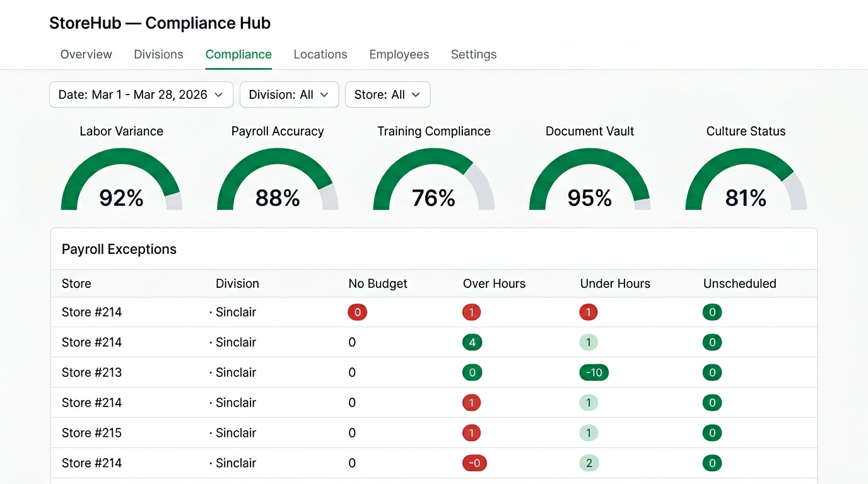Click Unscheduled badge in Store #213 row
Image resolution: width=868 pixels, height=484 pixels.
[712, 372]
